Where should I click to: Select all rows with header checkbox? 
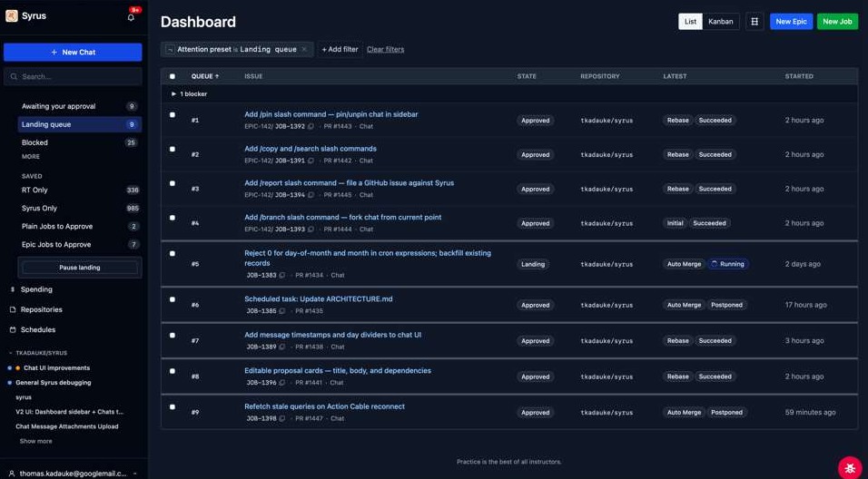(x=173, y=76)
